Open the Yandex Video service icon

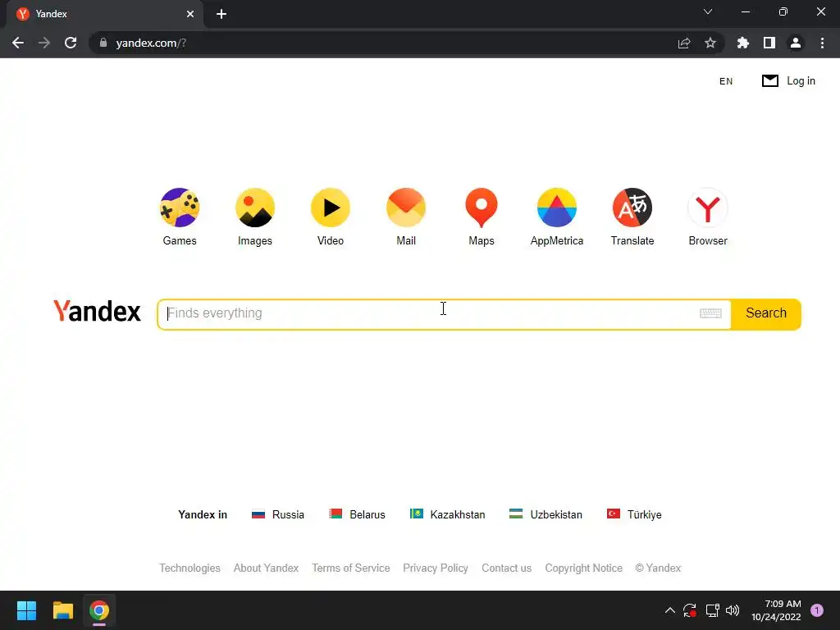click(331, 208)
